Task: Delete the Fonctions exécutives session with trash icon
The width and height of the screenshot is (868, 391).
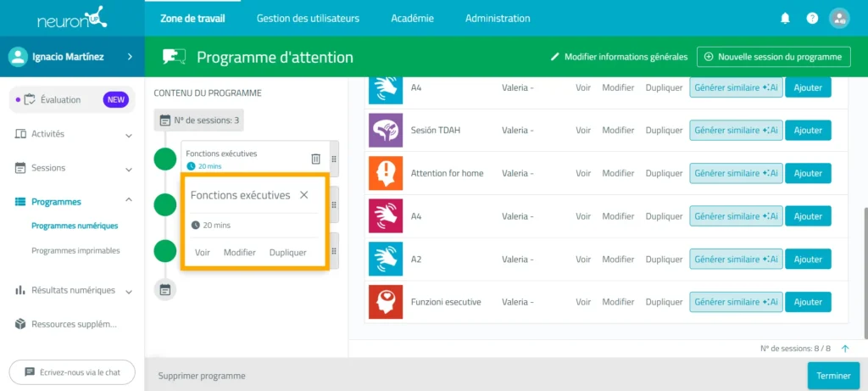Action: tap(315, 159)
